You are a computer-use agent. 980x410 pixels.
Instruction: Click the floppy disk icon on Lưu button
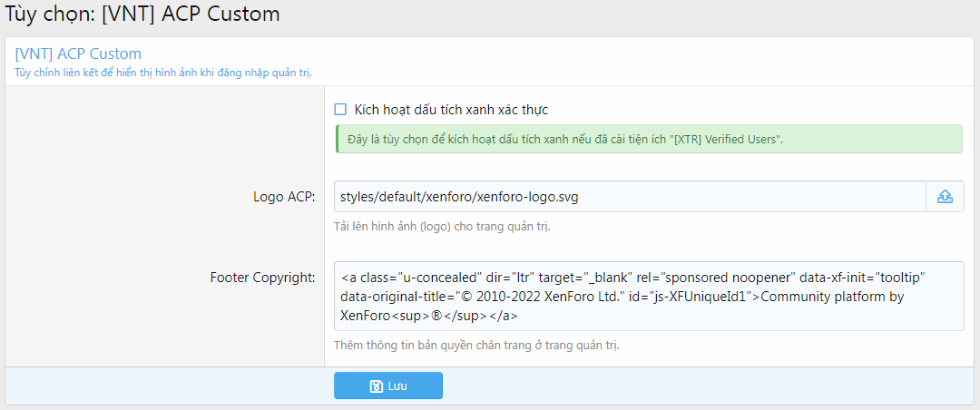[x=377, y=386]
